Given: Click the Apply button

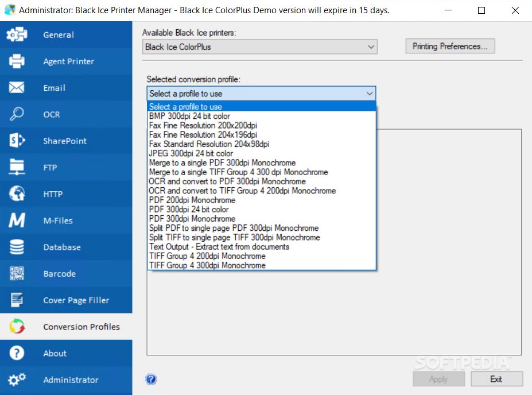Looking at the screenshot, I should click(x=438, y=379).
